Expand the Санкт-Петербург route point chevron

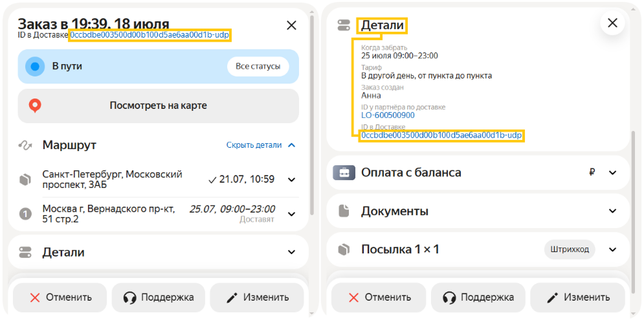tap(291, 179)
